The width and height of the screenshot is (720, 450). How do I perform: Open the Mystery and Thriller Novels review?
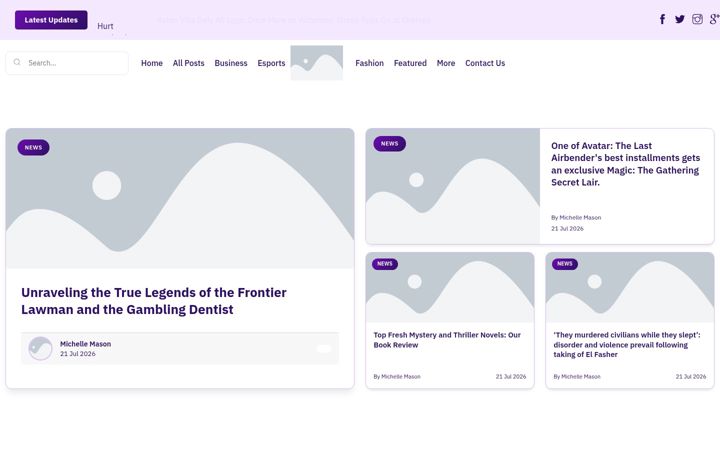[x=447, y=340]
